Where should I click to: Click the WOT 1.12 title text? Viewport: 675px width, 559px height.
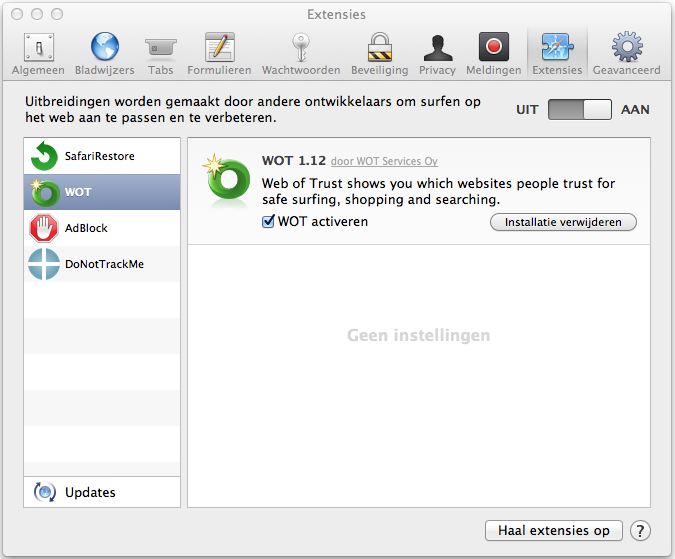point(294,161)
